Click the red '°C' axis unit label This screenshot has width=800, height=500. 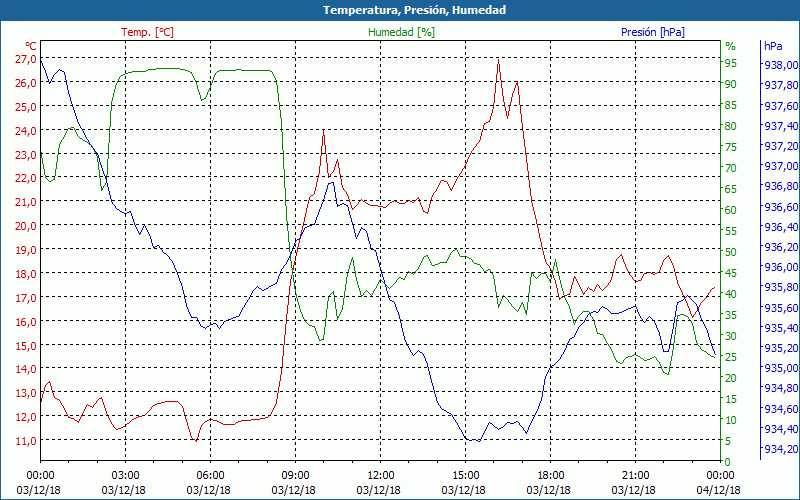pos(31,46)
